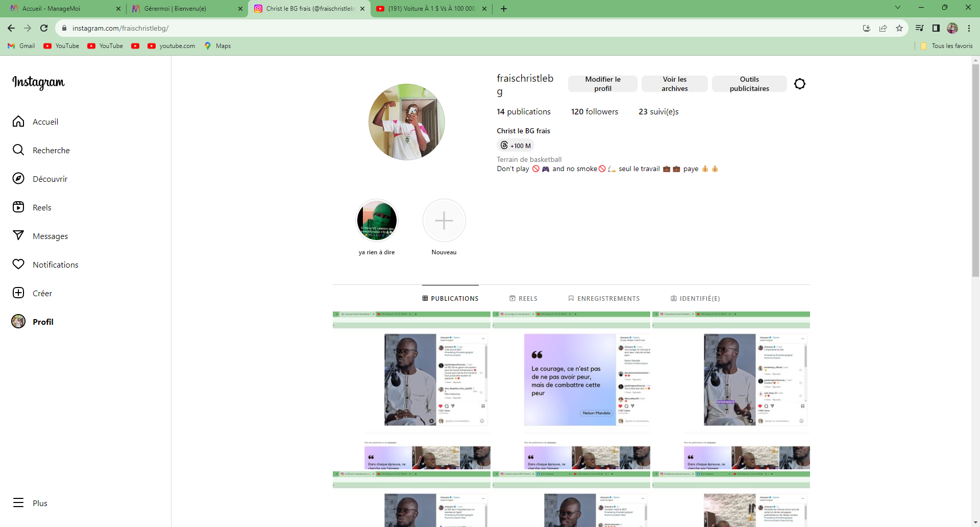Open Chrome tab search dropdown arrow

[x=898, y=8]
